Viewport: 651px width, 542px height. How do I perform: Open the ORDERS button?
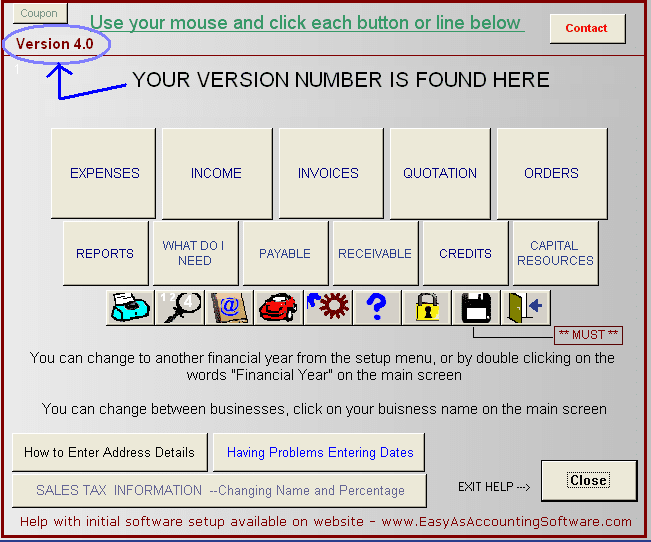(x=551, y=173)
